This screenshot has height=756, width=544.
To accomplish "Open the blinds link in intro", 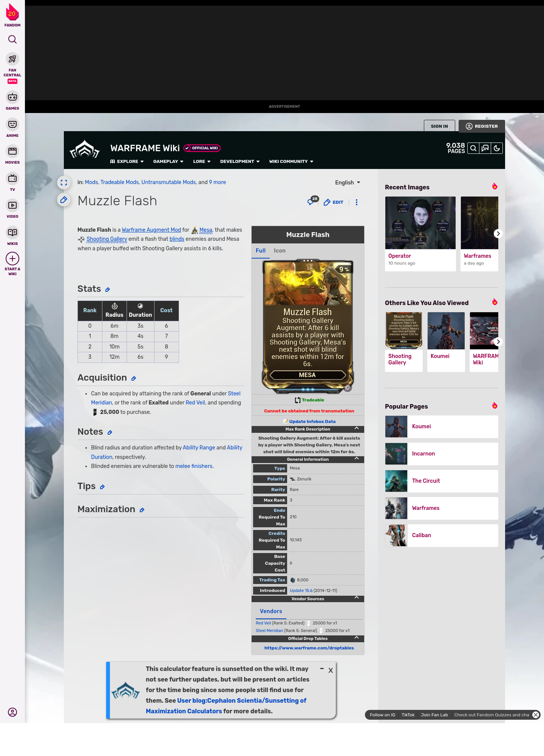I will [x=177, y=239].
